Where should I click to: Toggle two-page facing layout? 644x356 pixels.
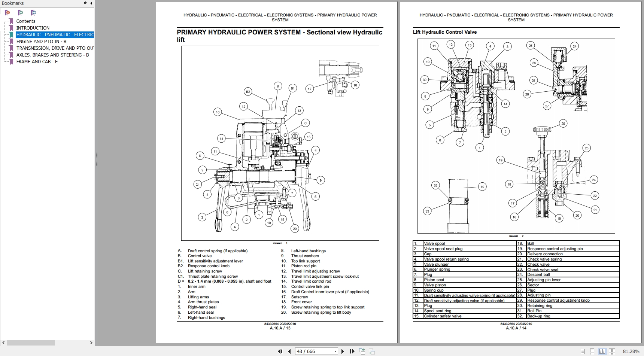602,351
